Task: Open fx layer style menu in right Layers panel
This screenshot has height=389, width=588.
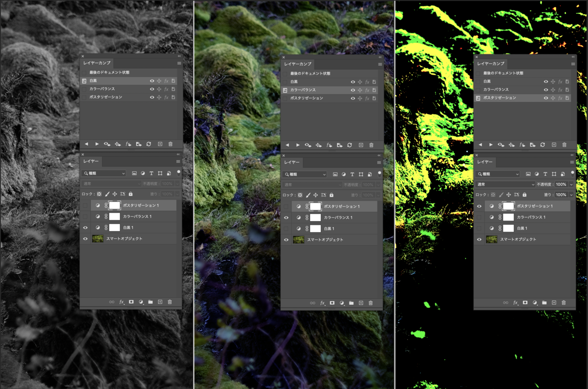Action: 516,302
